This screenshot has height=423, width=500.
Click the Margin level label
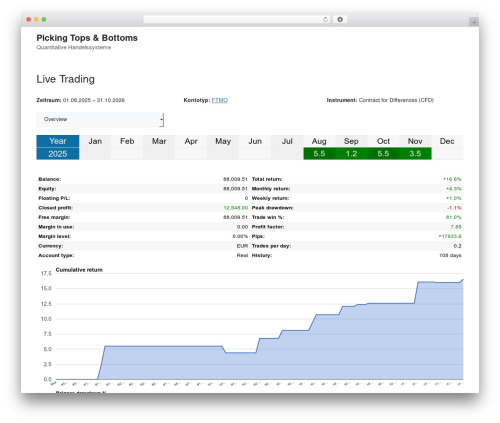click(x=55, y=236)
